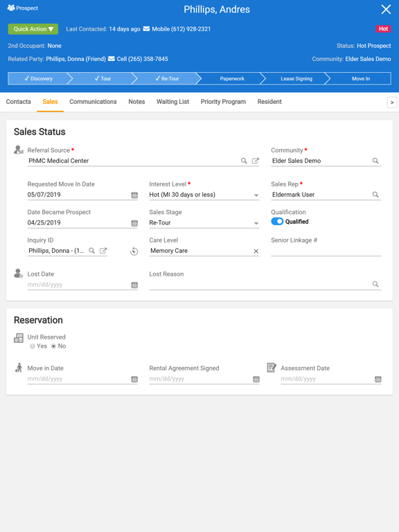Click the Mobile (612) 928-2321 number
Image resolution: width=399 pixels, height=532 pixels.
[x=181, y=29]
